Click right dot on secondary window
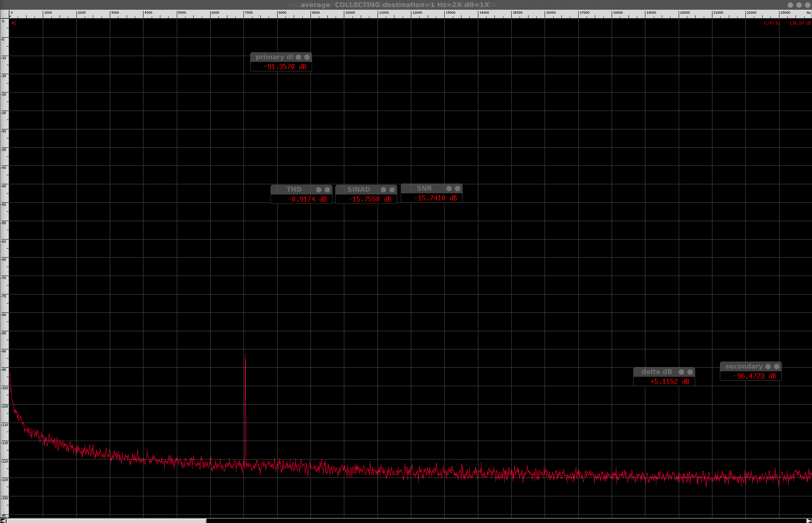The image size is (812, 523). point(777,367)
